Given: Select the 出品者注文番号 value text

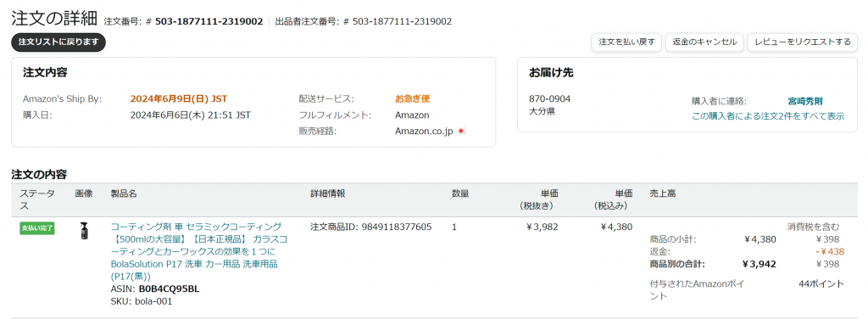Looking at the screenshot, I should click(x=402, y=21).
